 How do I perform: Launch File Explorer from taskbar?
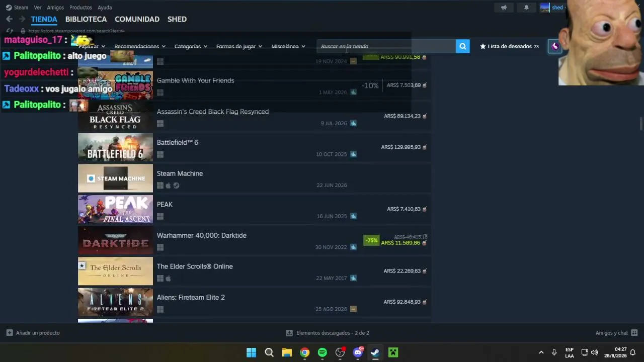click(x=287, y=352)
